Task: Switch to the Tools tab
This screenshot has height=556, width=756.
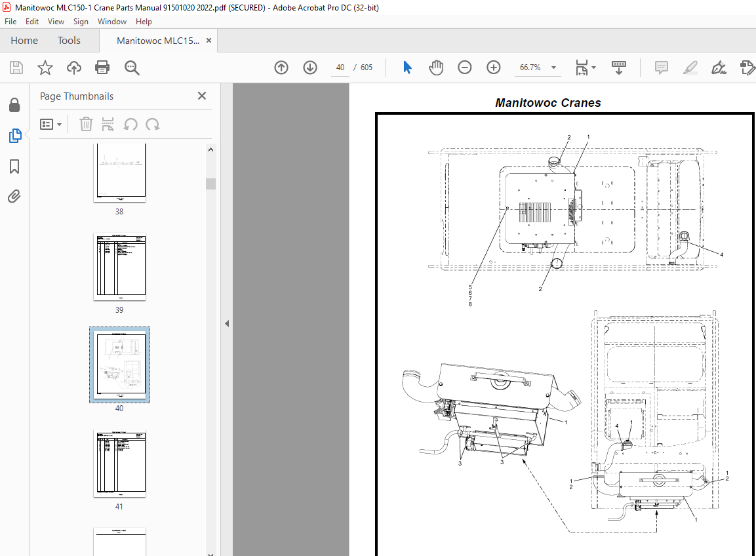Action: 69,41
